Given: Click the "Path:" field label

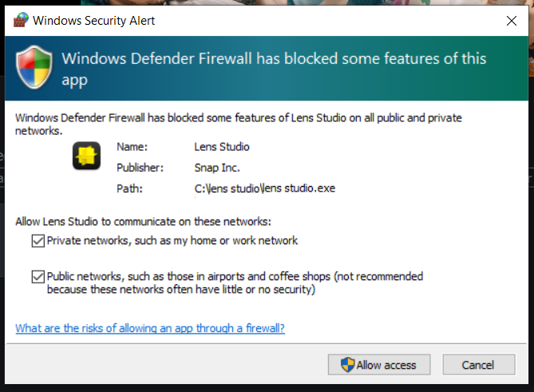Looking at the screenshot, I should [x=129, y=188].
